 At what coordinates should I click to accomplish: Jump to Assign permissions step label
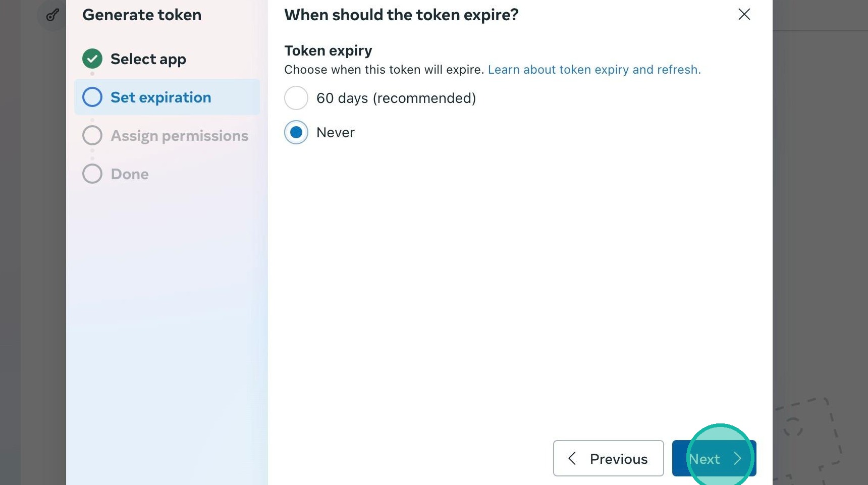(179, 136)
